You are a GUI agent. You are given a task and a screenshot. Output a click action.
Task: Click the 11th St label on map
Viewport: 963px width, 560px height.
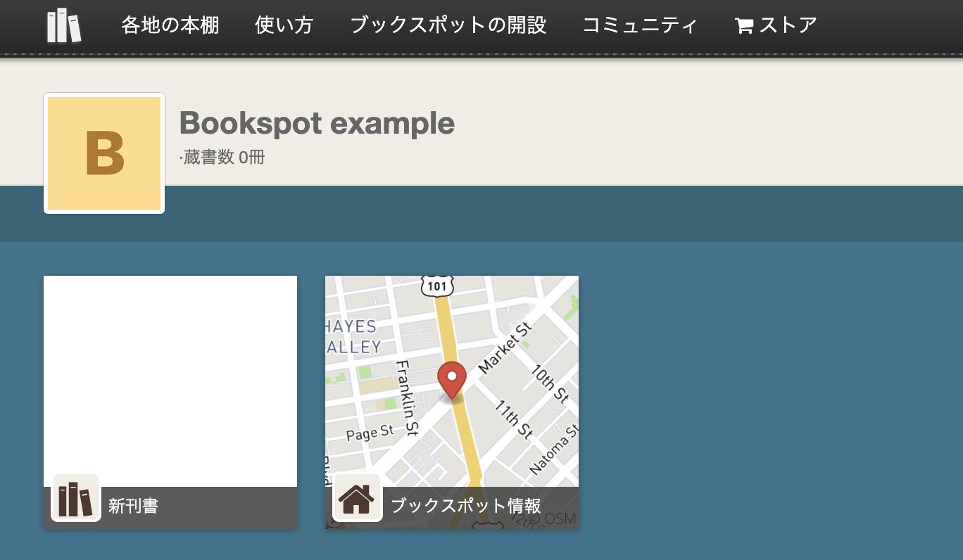(x=514, y=419)
